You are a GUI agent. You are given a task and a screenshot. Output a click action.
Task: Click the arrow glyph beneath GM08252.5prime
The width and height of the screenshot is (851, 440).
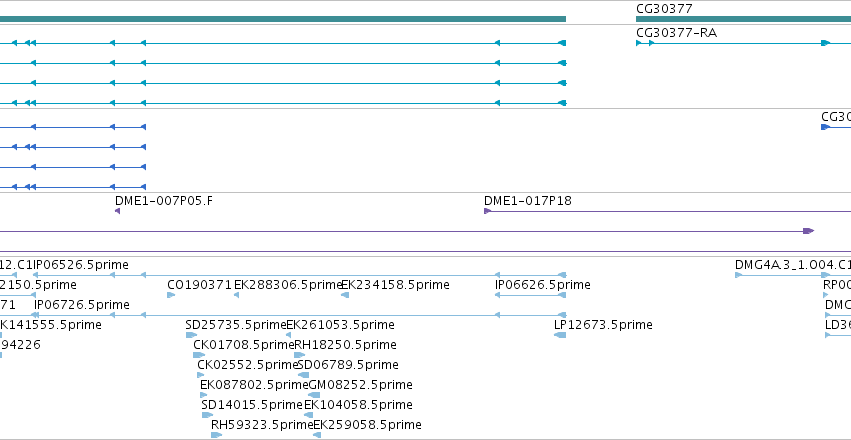(x=314, y=396)
